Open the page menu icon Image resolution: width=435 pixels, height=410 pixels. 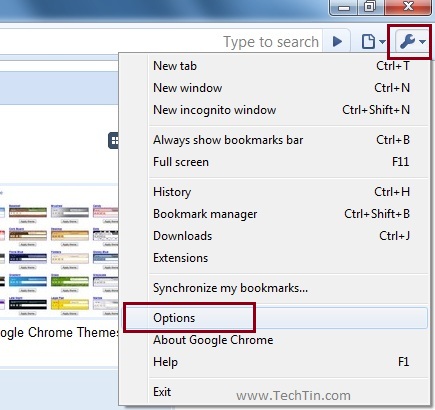[368, 42]
